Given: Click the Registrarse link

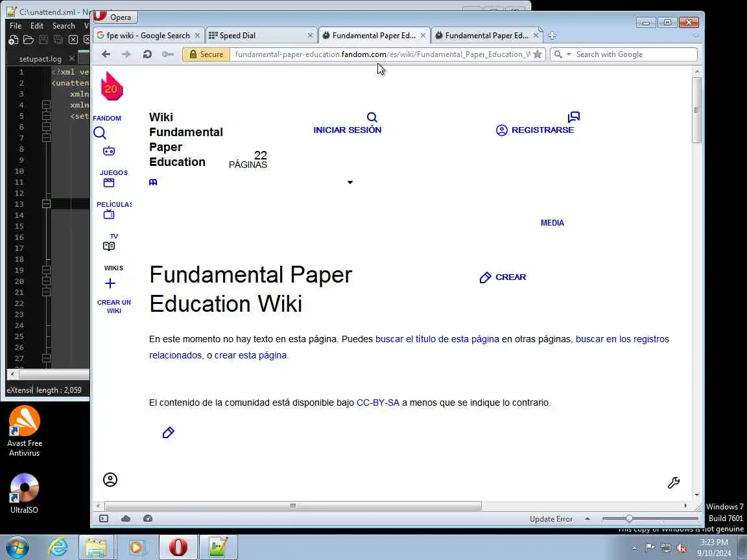Looking at the screenshot, I should [x=543, y=130].
